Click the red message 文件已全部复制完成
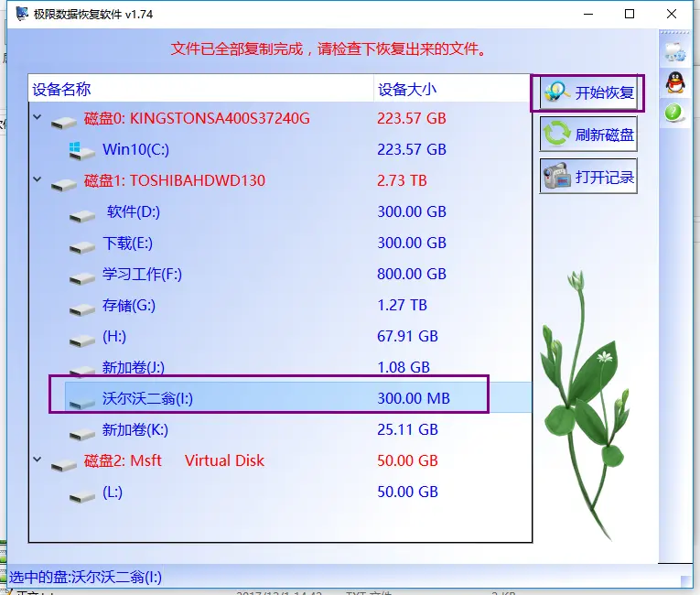The image size is (700, 595). pos(237,49)
